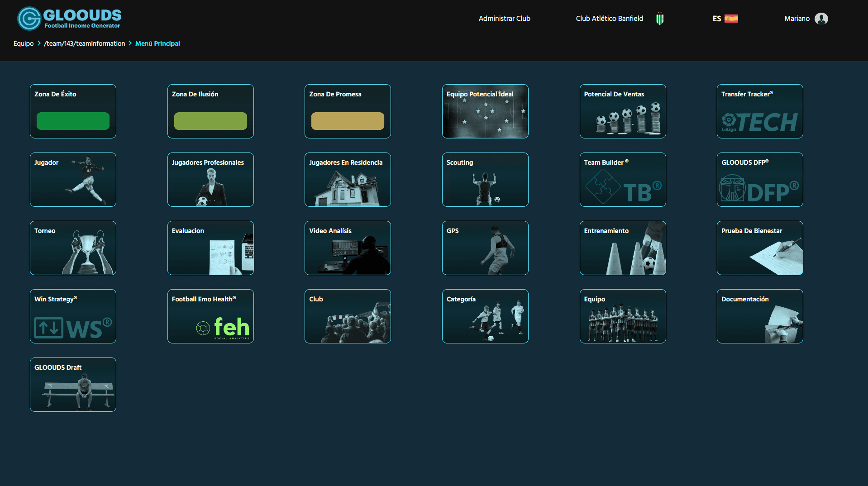The image size is (868, 486).
Task: Open the Jugador tile
Action: [73, 180]
